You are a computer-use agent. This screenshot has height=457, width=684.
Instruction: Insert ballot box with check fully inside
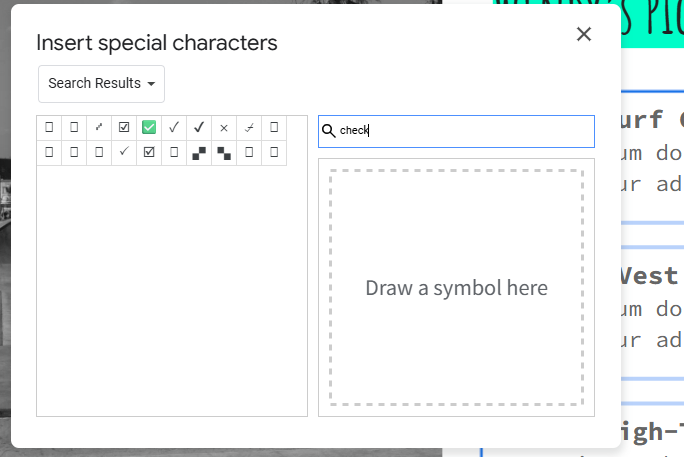click(x=124, y=127)
